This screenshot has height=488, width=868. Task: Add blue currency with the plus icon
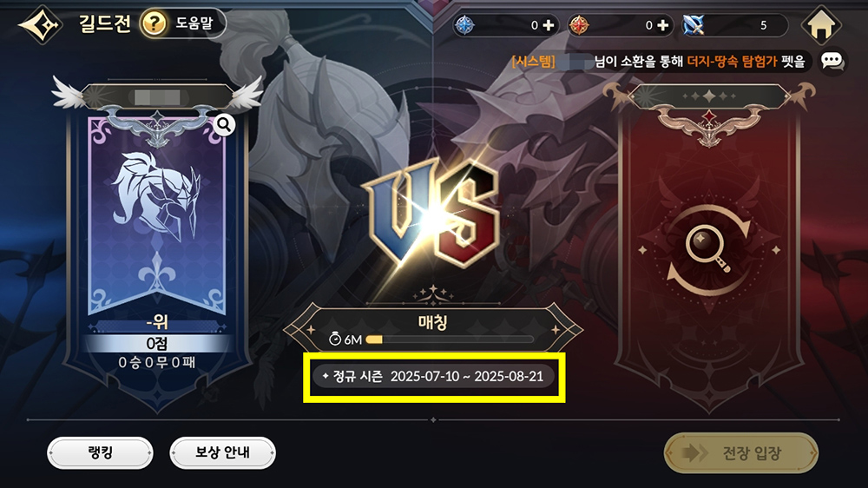tap(548, 25)
